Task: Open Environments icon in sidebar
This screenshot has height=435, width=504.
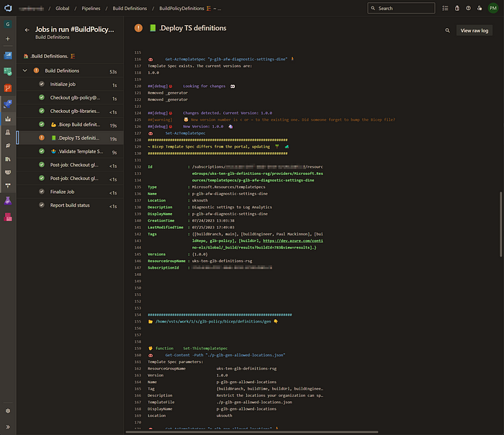Action: pyautogui.click(x=8, y=132)
